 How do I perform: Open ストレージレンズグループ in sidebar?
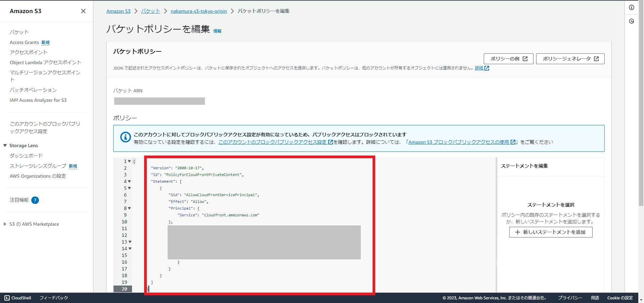pos(38,166)
